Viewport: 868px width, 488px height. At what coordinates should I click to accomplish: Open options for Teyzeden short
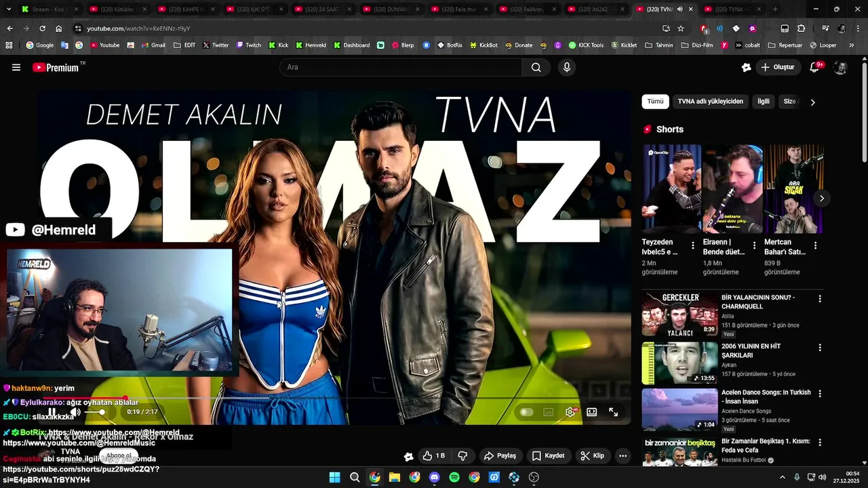pyautogui.click(x=693, y=245)
